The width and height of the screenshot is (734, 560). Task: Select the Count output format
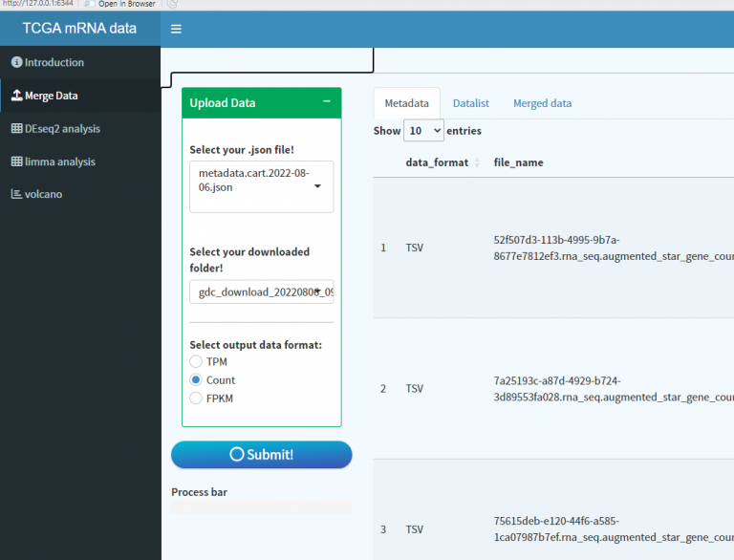[x=196, y=380]
